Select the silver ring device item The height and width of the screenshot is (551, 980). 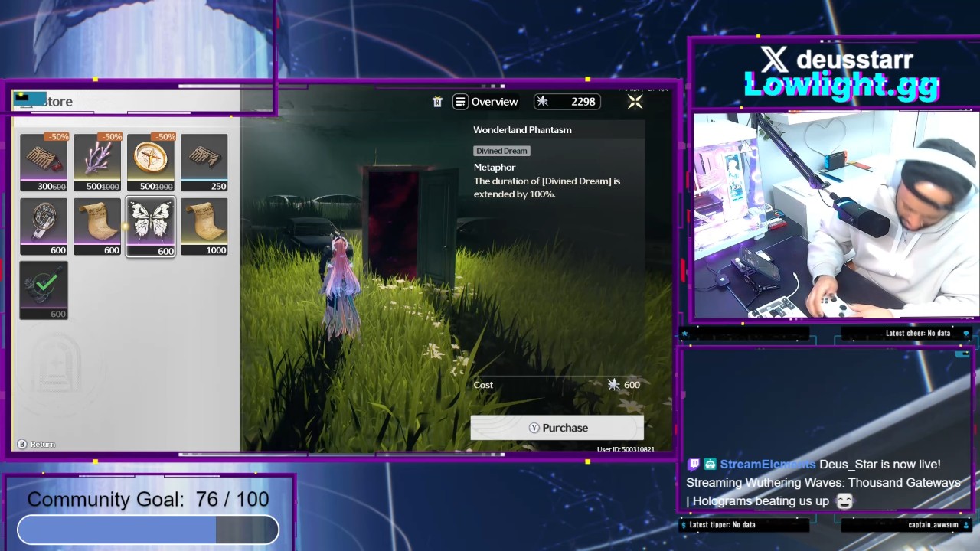click(44, 227)
